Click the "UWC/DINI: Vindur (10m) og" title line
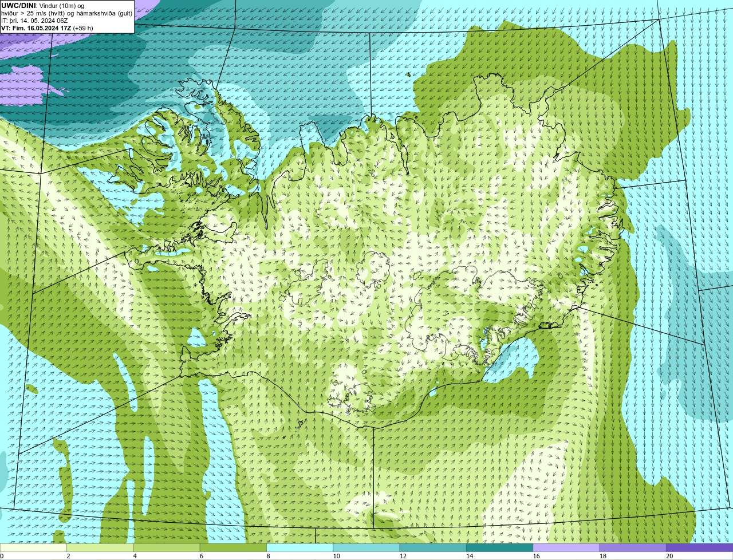The width and height of the screenshot is (733, 560). point(42,6)
